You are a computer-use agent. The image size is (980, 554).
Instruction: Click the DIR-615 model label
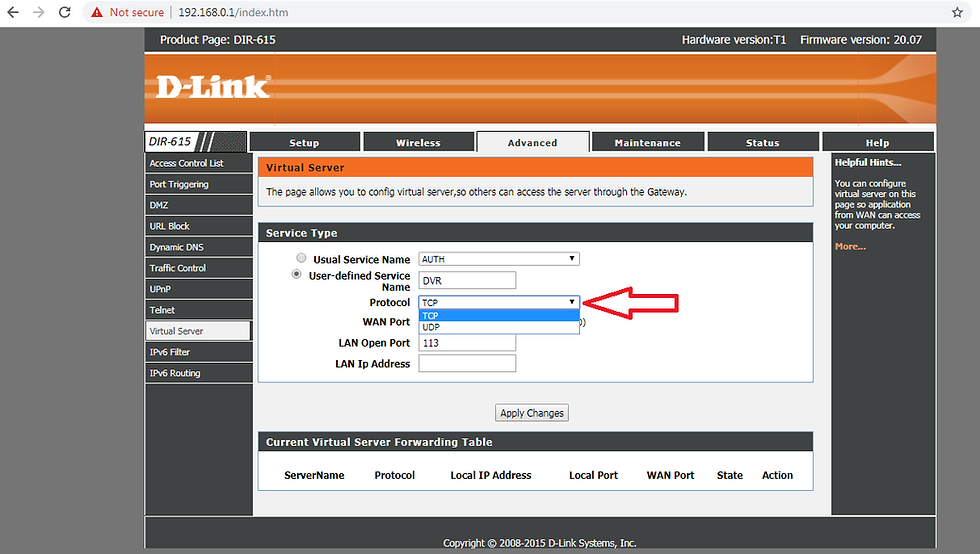coord(170,141)
